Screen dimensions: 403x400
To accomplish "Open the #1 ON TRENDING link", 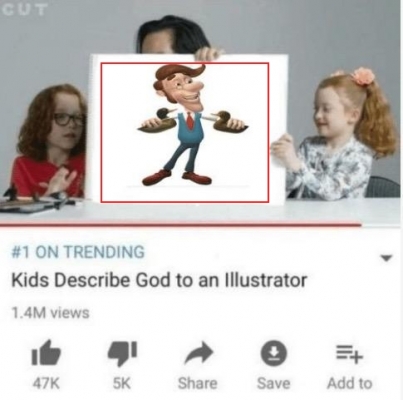I will click(78, 252).
